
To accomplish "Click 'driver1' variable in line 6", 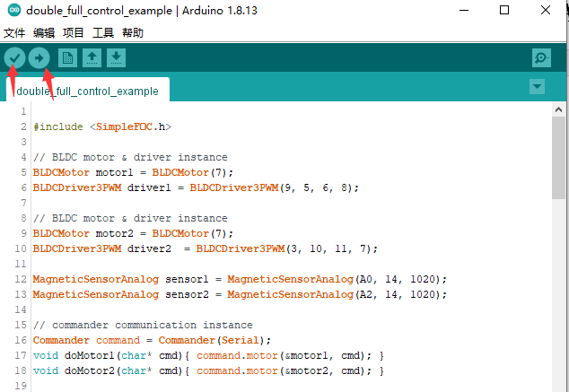I will coord(149,187).
